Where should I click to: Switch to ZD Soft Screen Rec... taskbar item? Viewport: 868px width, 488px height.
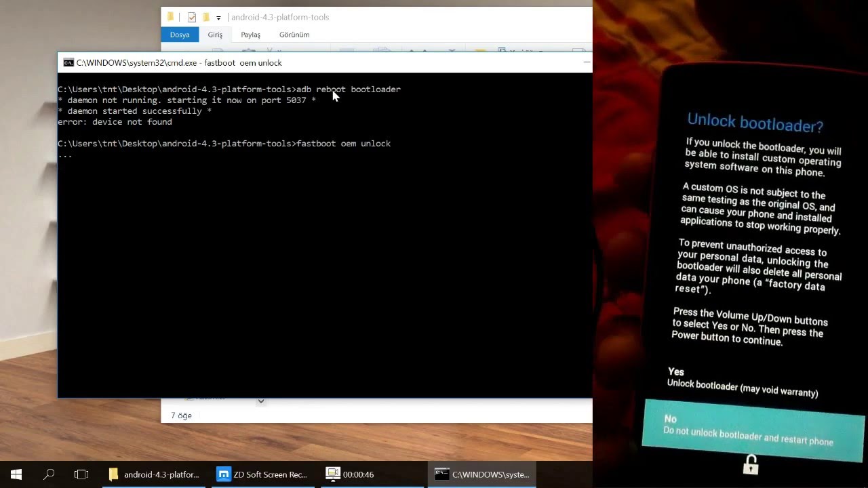pyautogui.click(x=262, y=474)
